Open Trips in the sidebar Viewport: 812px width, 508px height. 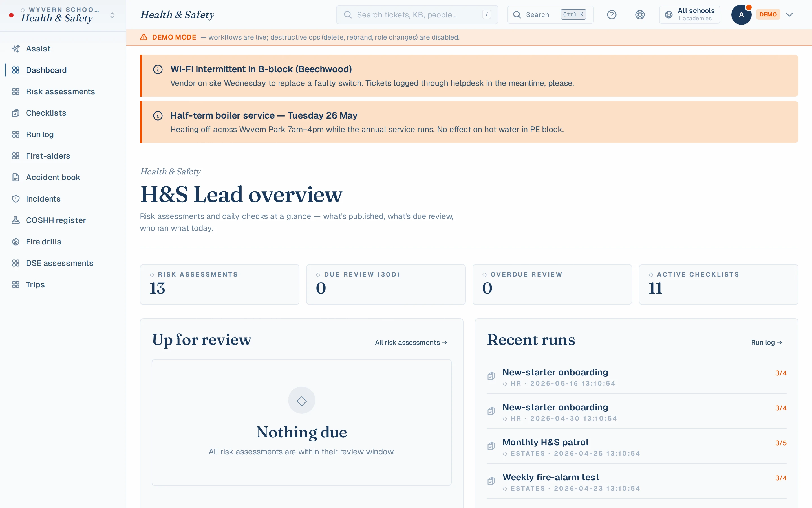click(x=63, y=284)
